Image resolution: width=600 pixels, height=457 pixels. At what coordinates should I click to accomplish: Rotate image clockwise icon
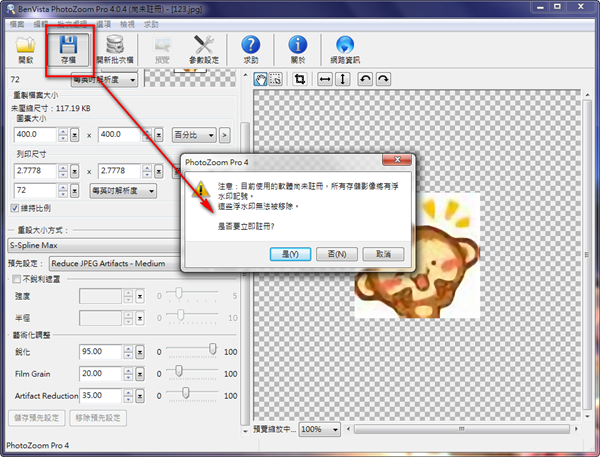pos(383,79)
